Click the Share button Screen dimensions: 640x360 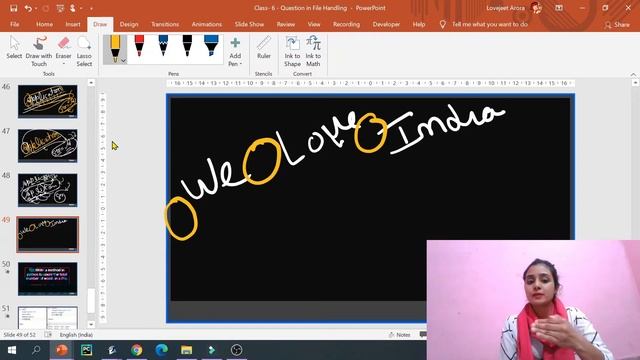[x=617, y=25]
